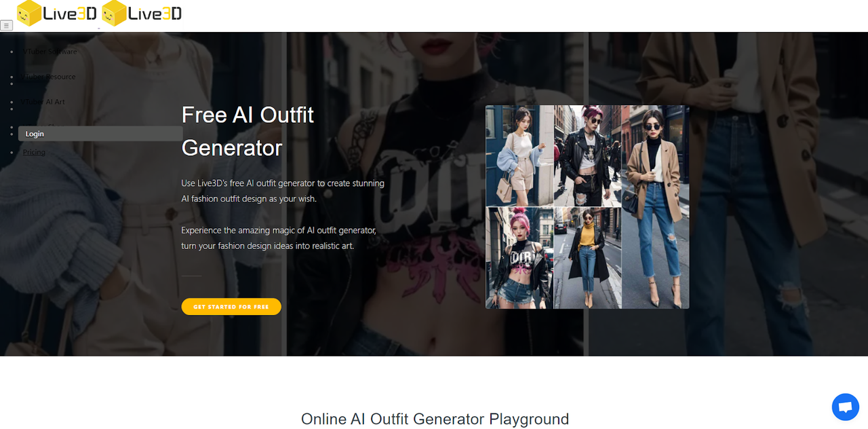868x429 pixels.
Task: Select the camel blazer and jeans image
Action: coord(655,207)
